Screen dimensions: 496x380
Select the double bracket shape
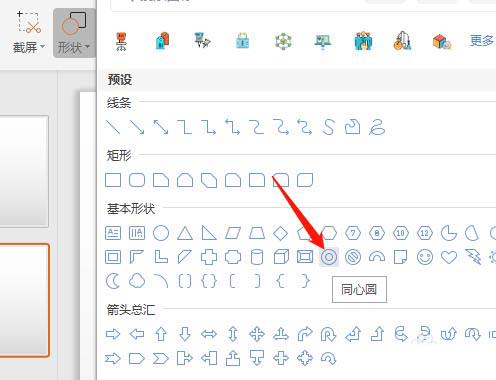point(185,281)
